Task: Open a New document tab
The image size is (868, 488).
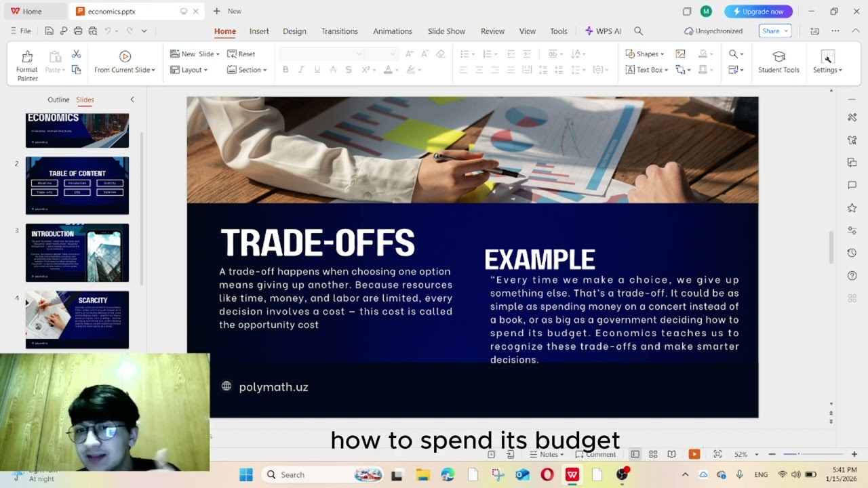Action: [228, 12]
